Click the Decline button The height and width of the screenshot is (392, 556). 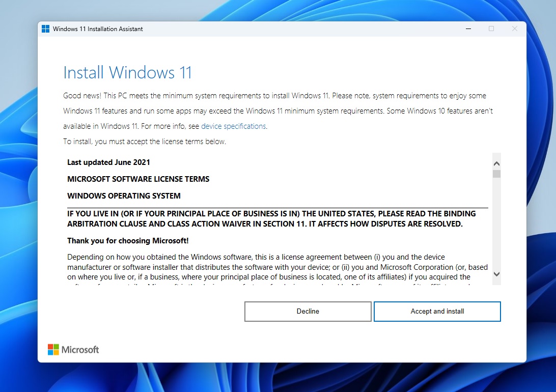point(308,311)
